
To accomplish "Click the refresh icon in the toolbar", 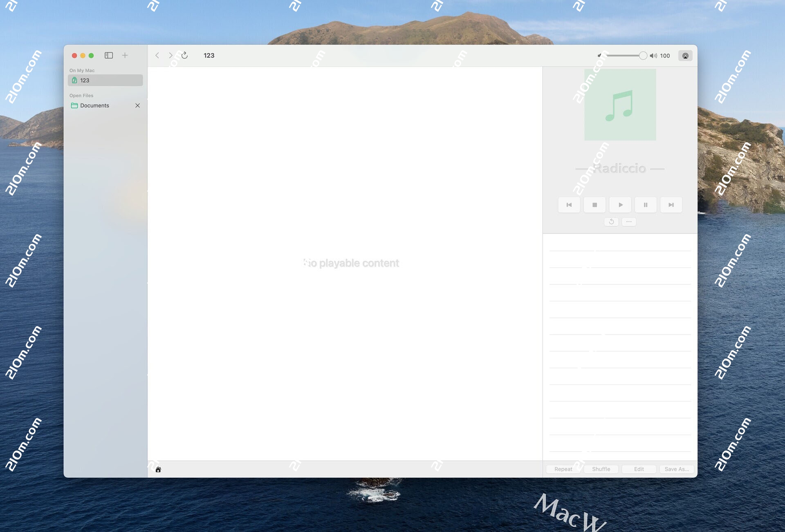I will click(x=184, y=55).
